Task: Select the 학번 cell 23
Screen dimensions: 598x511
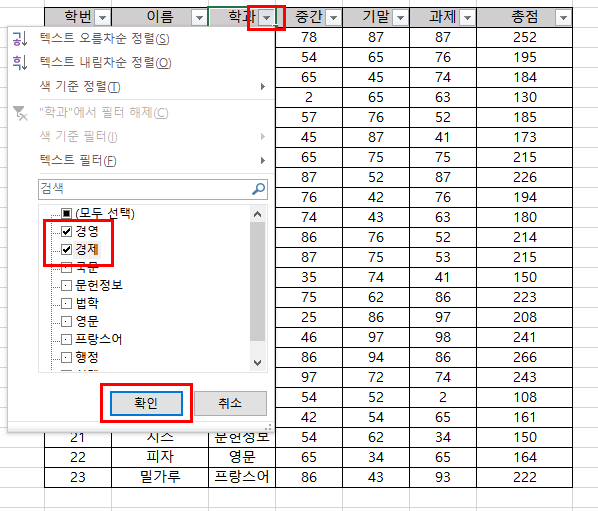Action: pos(78,477)
